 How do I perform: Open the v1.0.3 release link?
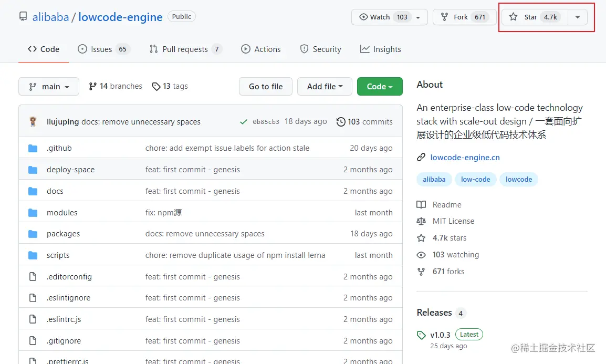coord(440,335)
